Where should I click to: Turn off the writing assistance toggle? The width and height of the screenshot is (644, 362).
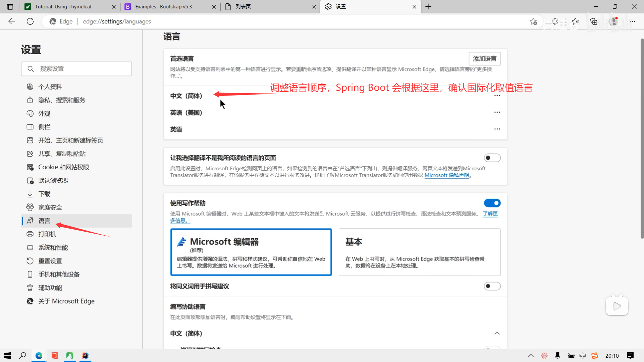[x=492, y=203]
